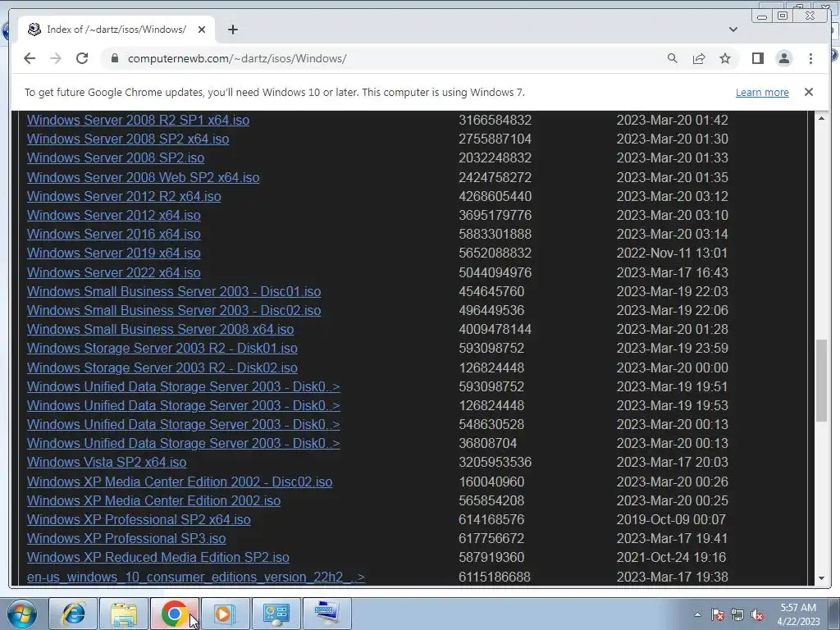Open the Windows Server 2008 SP2.iso link

pos(116,157)
